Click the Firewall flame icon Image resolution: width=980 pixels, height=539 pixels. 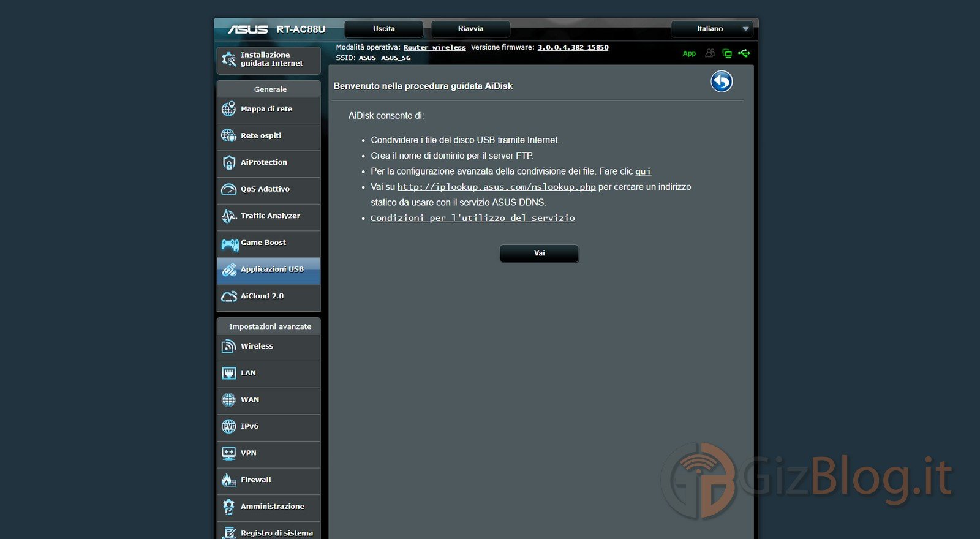tap(228, 480)
